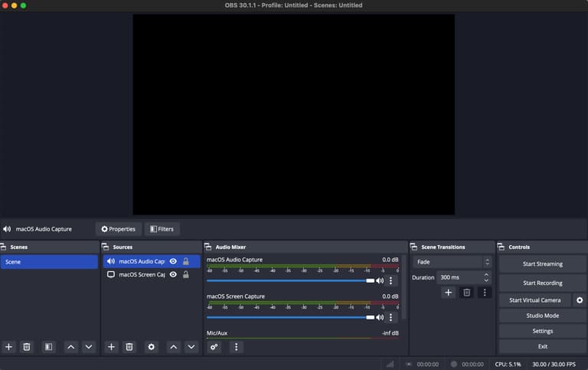The image size is (588, 370).
Task: Lock the macOS Audio Capture source
Action: tap(185, 261)
